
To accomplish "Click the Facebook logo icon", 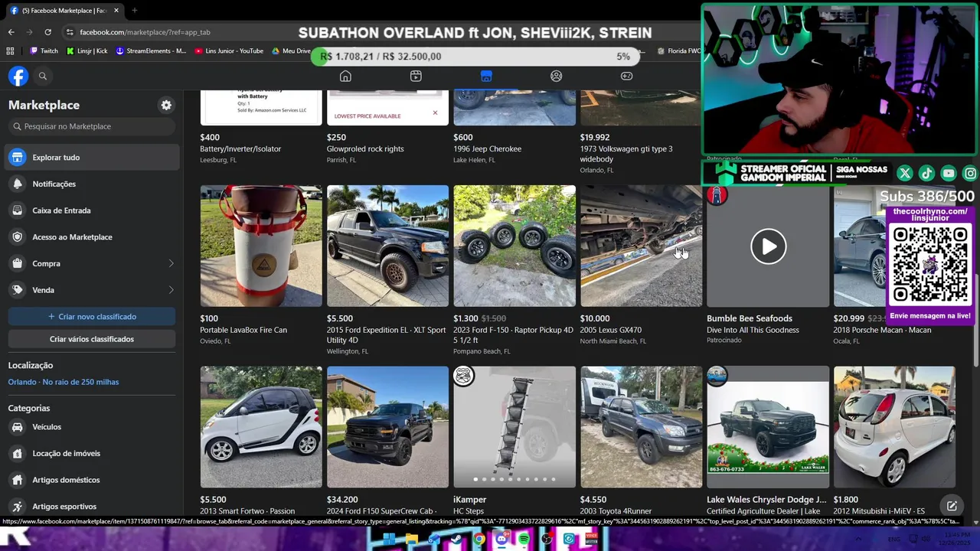I will 18,76.
